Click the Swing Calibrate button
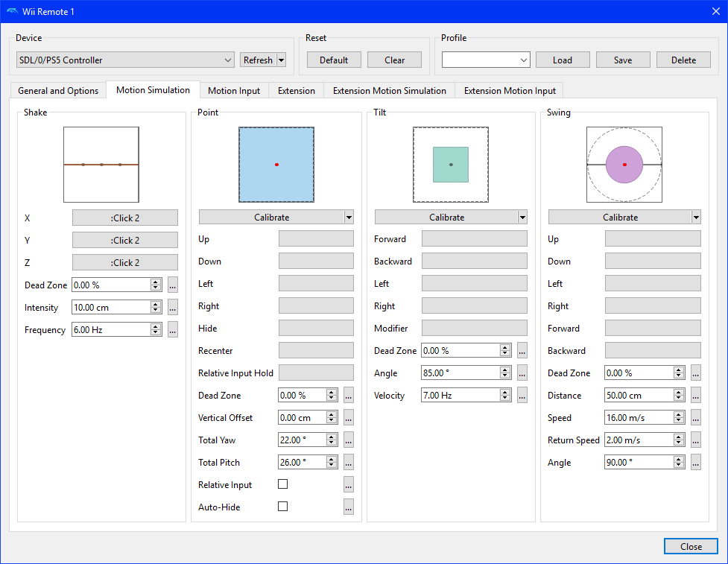This screenshot has width=728, height=564. pos(620,218)
